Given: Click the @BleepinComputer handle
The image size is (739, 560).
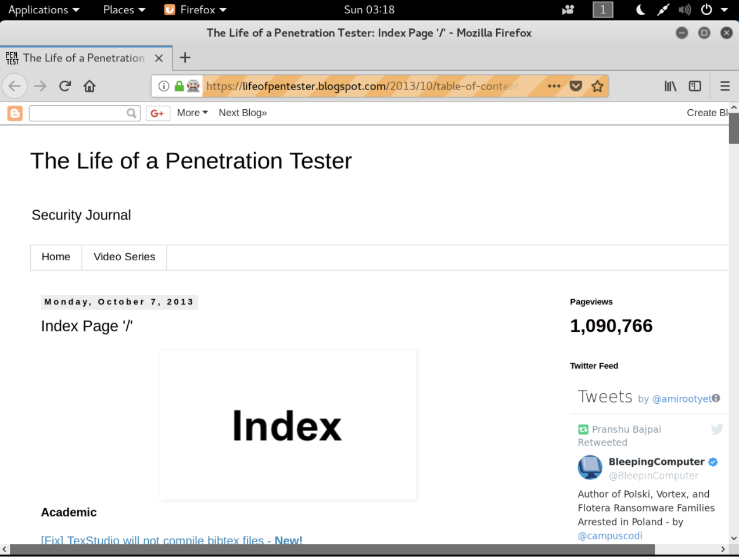Looking at the screenshot, I should tap(654, 475).
